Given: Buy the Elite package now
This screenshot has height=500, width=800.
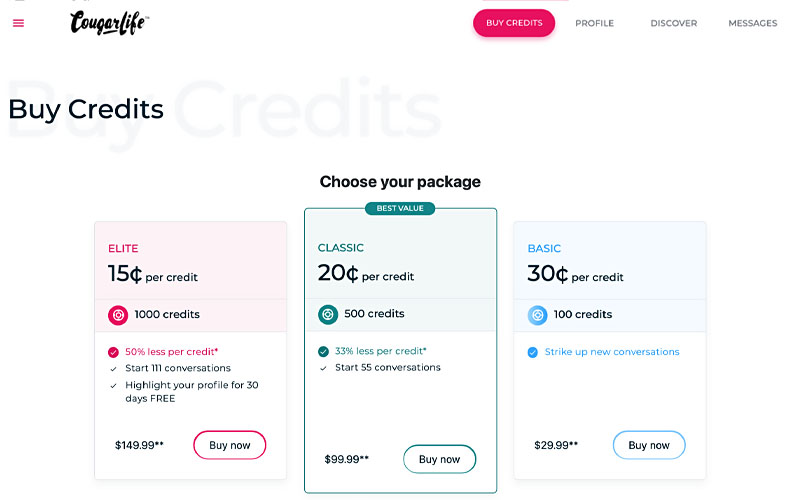Looking at the screenshot, I should click(x=230, y=445).
